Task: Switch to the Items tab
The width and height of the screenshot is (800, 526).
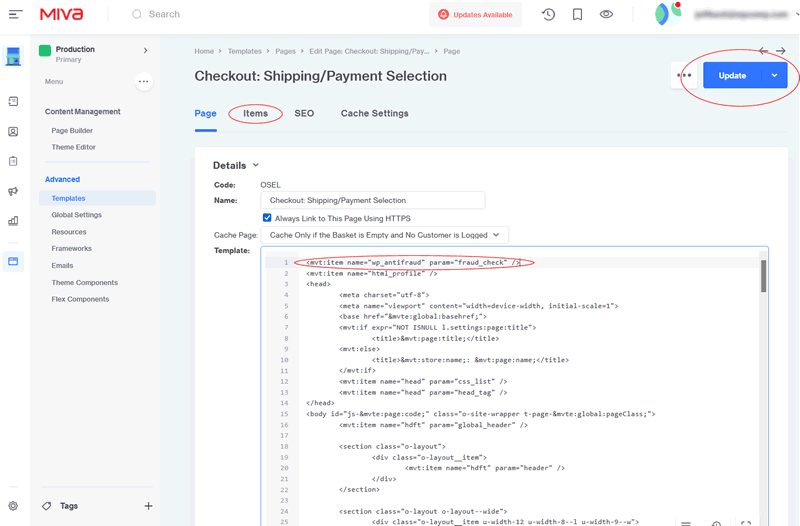Action: pyautogui.click(x=255, y=114)
